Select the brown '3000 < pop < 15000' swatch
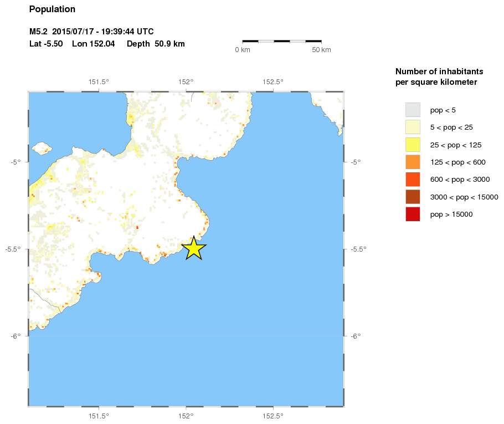 tap(413, 197)
